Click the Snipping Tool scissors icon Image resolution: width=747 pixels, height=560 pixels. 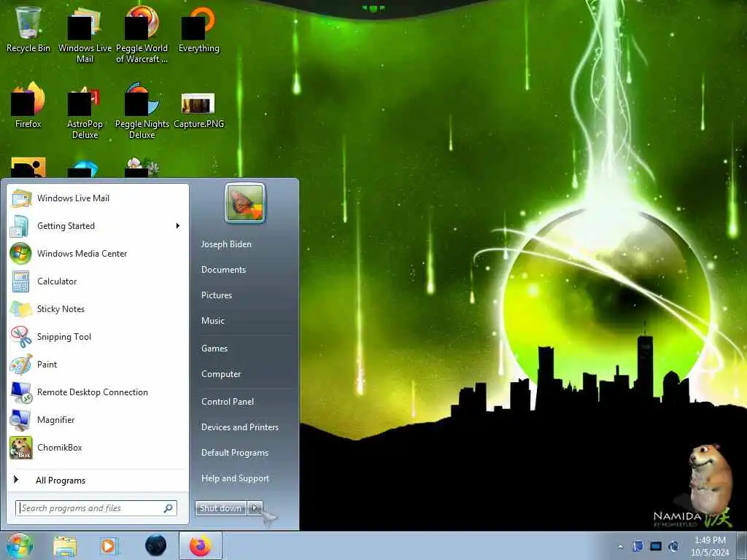tap(21, 336)
